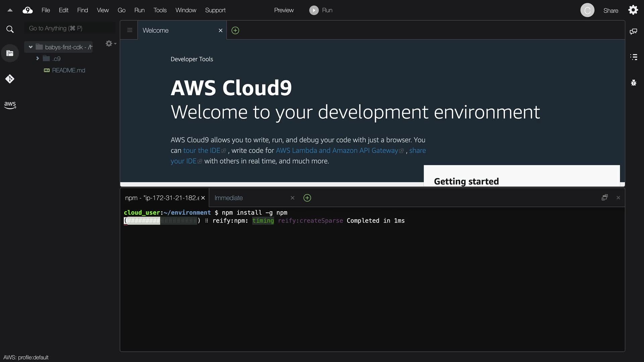
Task: Open the Outline panel icon
Action: point(633,57)
